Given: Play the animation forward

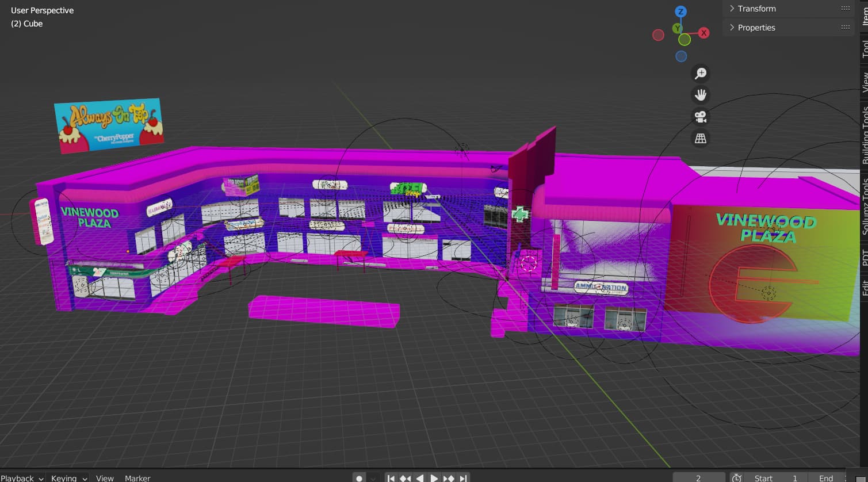Looking at the screenshot, I should point(434,478).
